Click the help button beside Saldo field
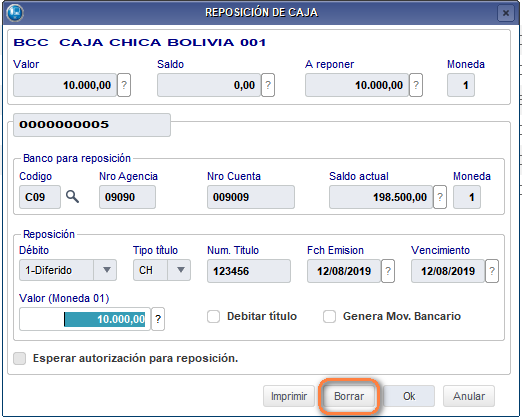522x420 pixels. pyautogui.click(x=268, y=85)
